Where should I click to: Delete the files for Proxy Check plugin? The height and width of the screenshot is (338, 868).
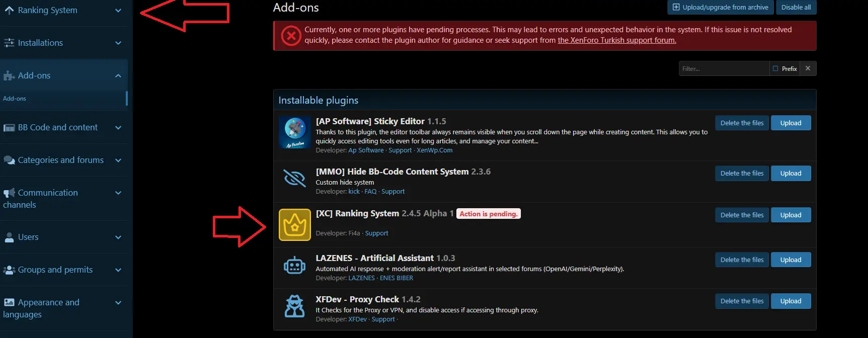click(742, 301)
